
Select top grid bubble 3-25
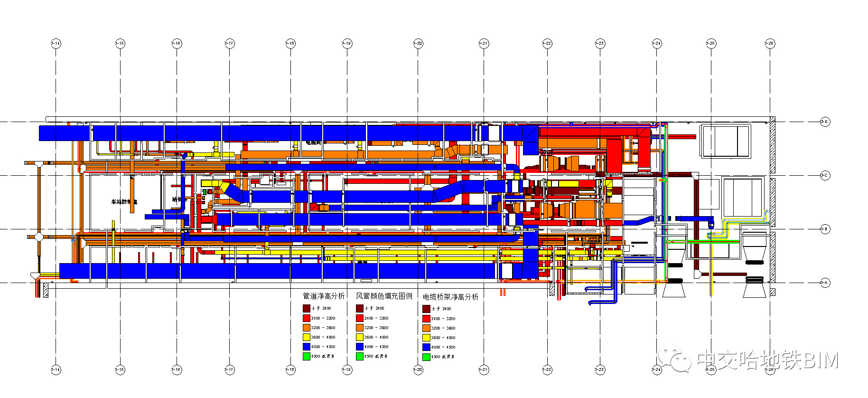tap(710, 43)
